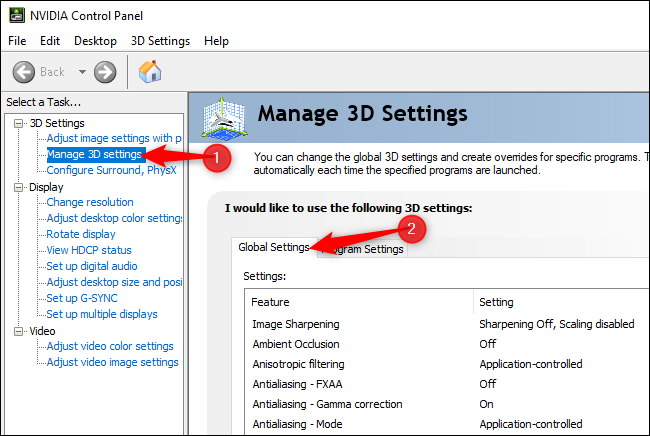This screenshot has height=436, width=650.
Task: Click the Back arrow button
Action: [x=25, y=71]
